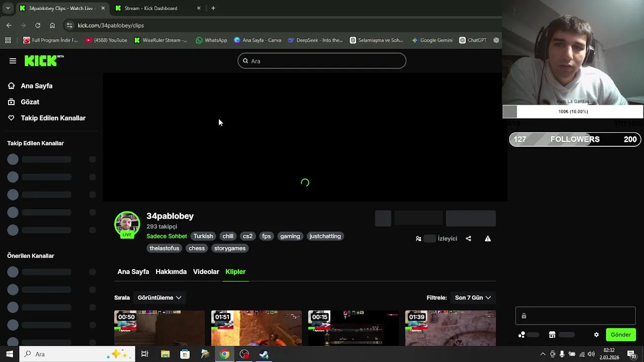Click the share icon beside İzleyici
Viewport: 644px width, 362px height.
click(468, 239)
